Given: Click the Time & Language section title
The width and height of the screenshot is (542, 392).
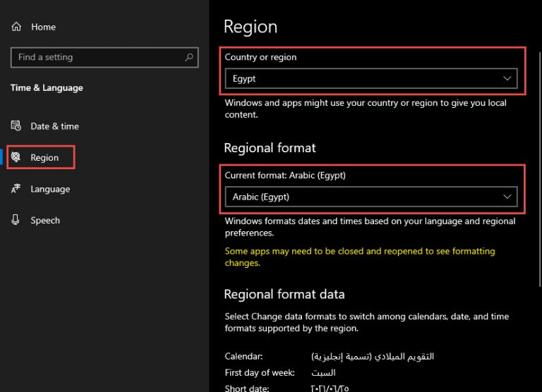Looking at the screenshot, I should coord(47,87).
